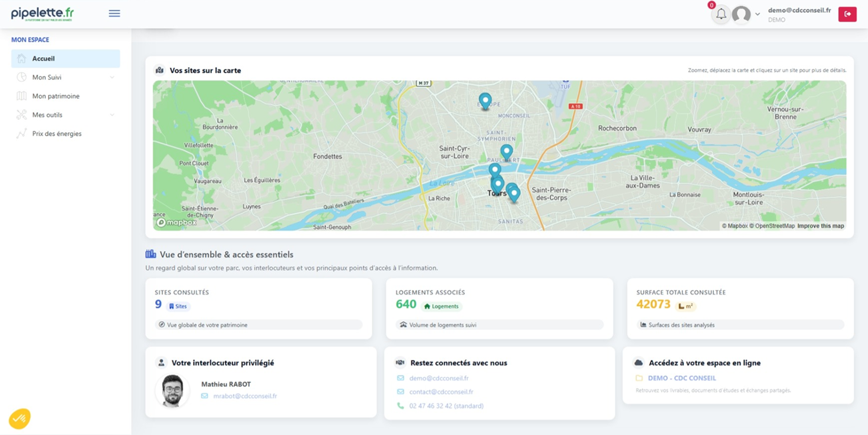Open Mes outils menu item
Image resolution: width=868 pixels, height=435 pixels.
pos(65,115)
